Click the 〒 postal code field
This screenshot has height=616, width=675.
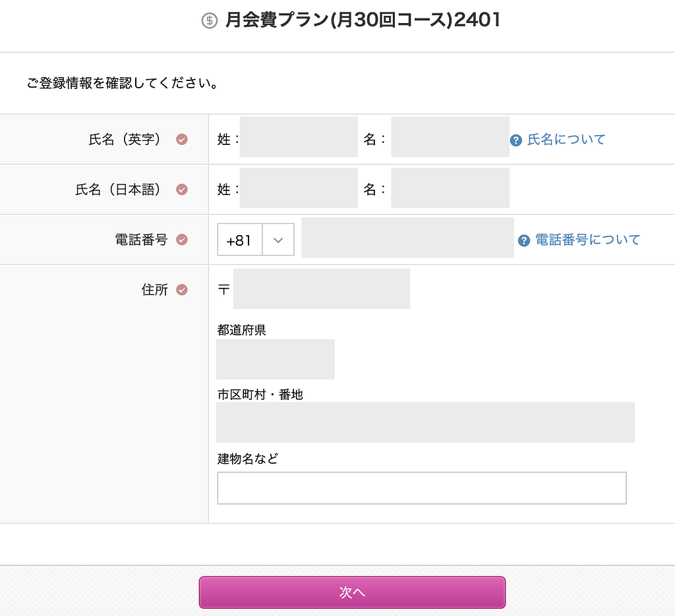(x=322, y=289)
